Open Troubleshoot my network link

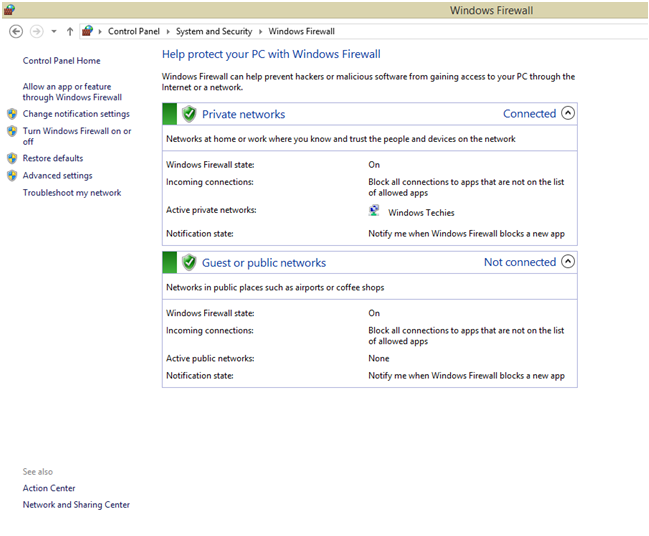pyautogui.click(x=72, y=193)
